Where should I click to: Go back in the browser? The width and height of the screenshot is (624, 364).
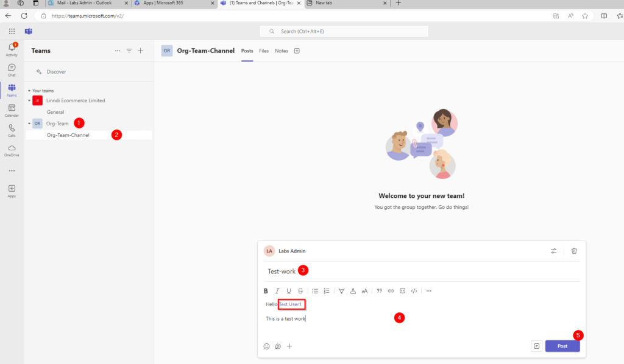(9, 16)
